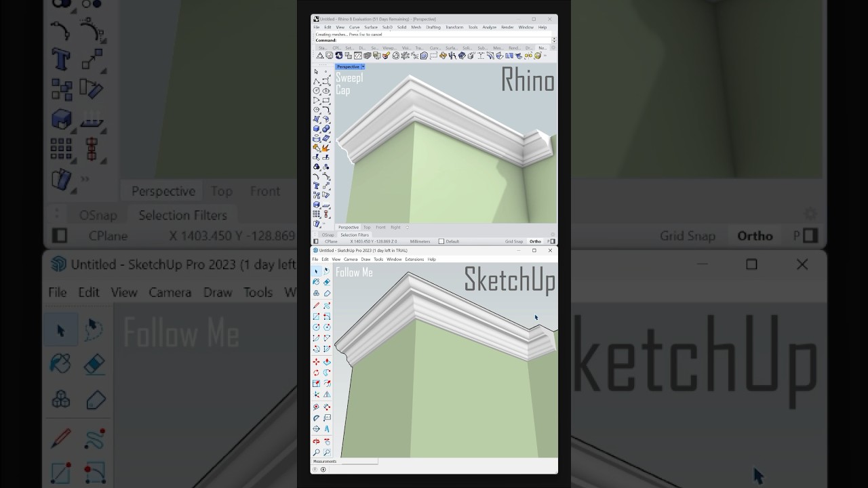Select the Move tool in SketchUp

[316, 361]
